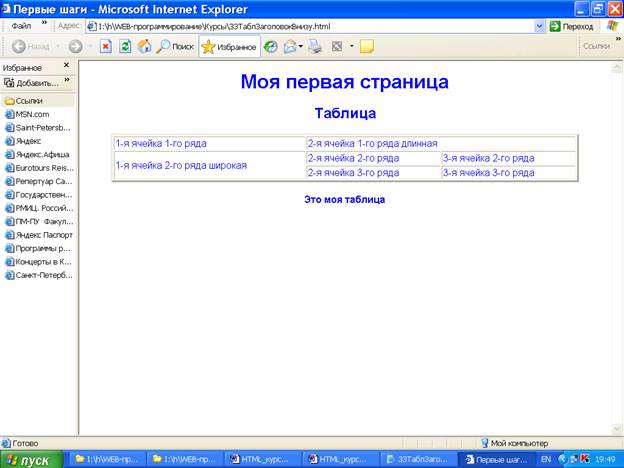Click the page scrollbar up arrow
This screenshot has height=468, width=624.
pyautogui.click(x=616, y=68)
